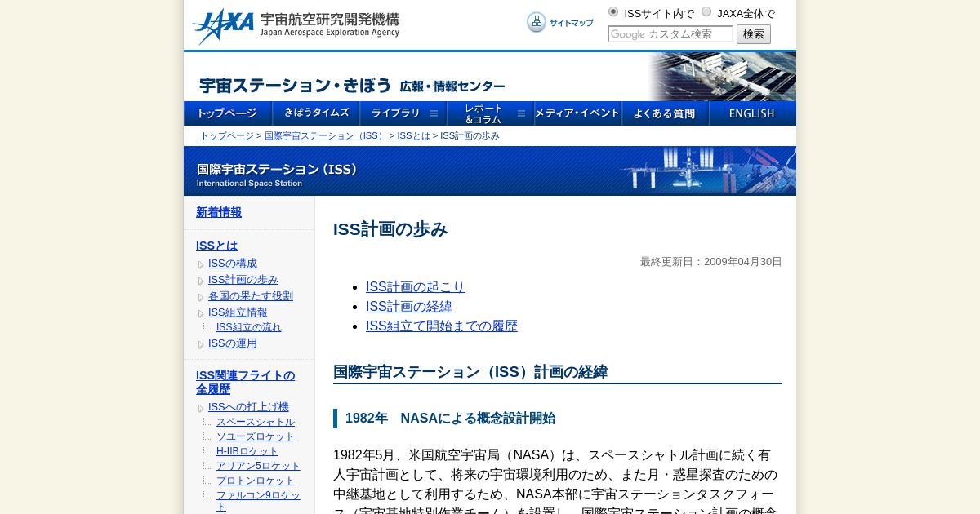The width and height of the screenshot is (980, 514).
Task: Click the JAXA logo
Action: [x=296, y=26]
